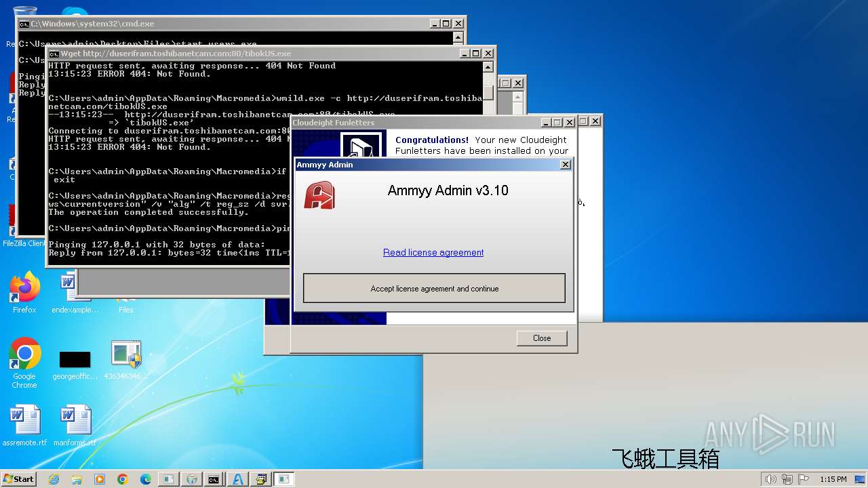Close the cmd.exe window
Screen dimensions: 868x488
coord(458,24)
